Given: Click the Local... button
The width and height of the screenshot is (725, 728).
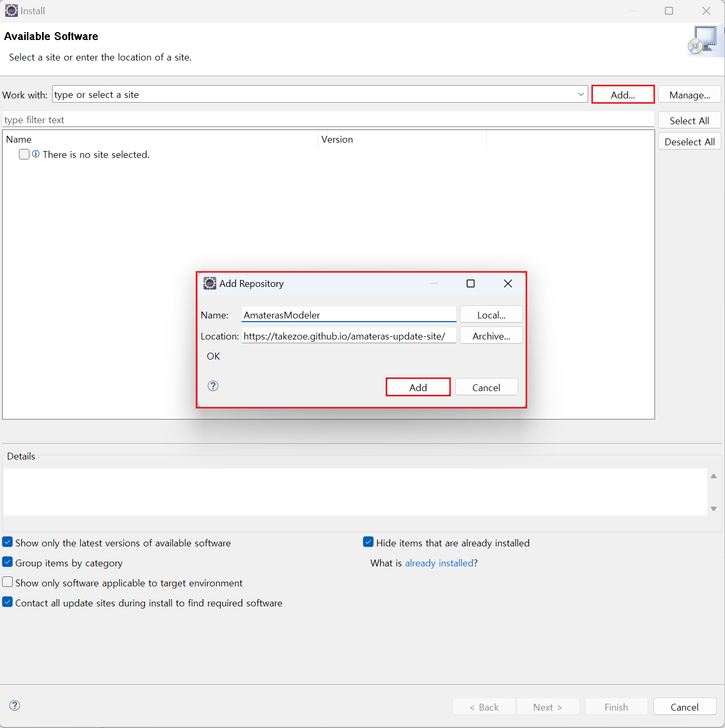Looking at the screenshot, I should pyautogui.click(x=490, y=314).
